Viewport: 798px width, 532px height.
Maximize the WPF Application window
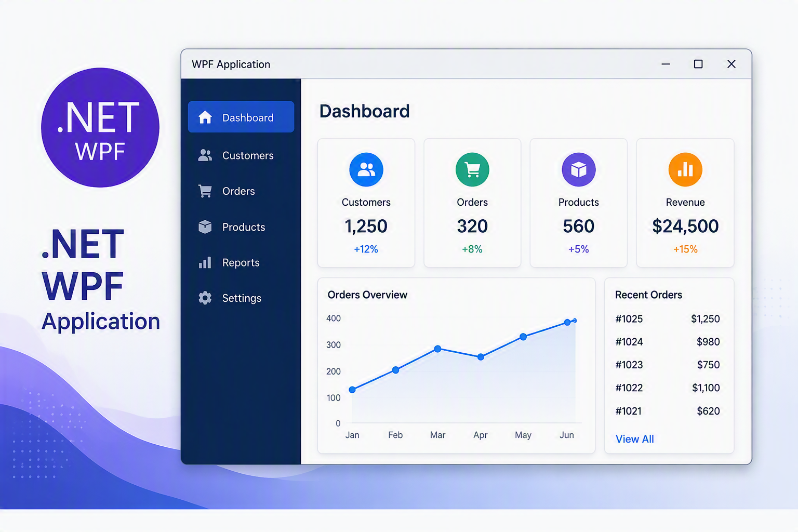pos(698,64)
